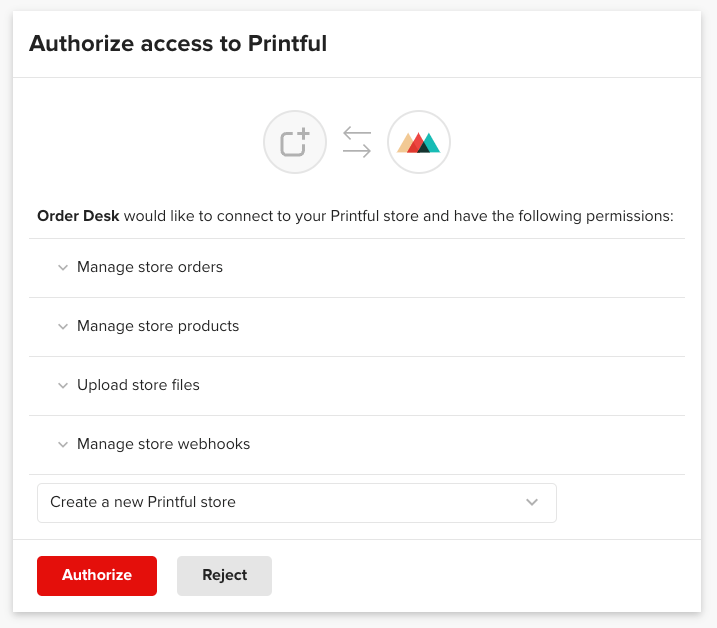Open the "Create a new Printful store" dropdown
Image resolution: width=717 pixels, height=628 pixels.
pyautogui.click(x=296, y=502)
